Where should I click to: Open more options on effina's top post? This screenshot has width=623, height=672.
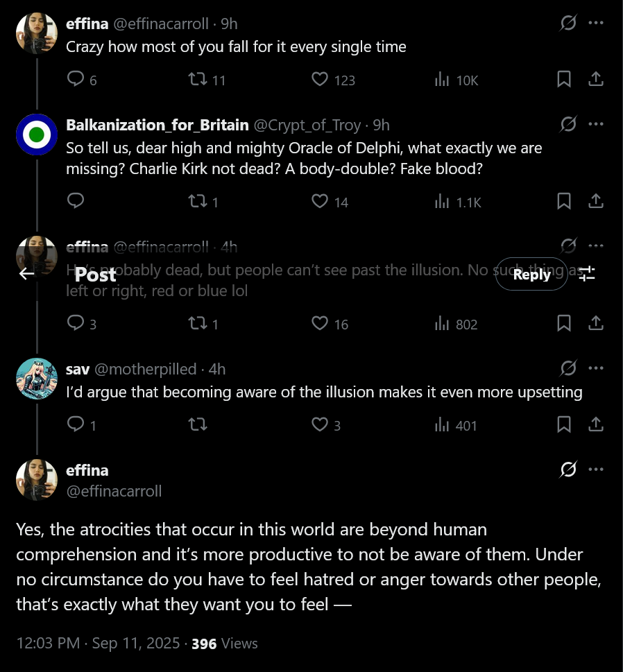point(596,23)
